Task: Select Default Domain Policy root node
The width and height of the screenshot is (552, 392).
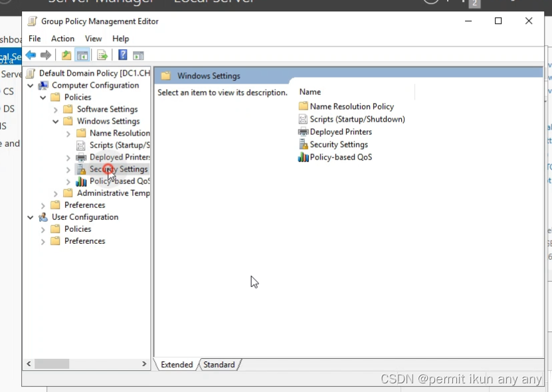Action: pos(94,73)
